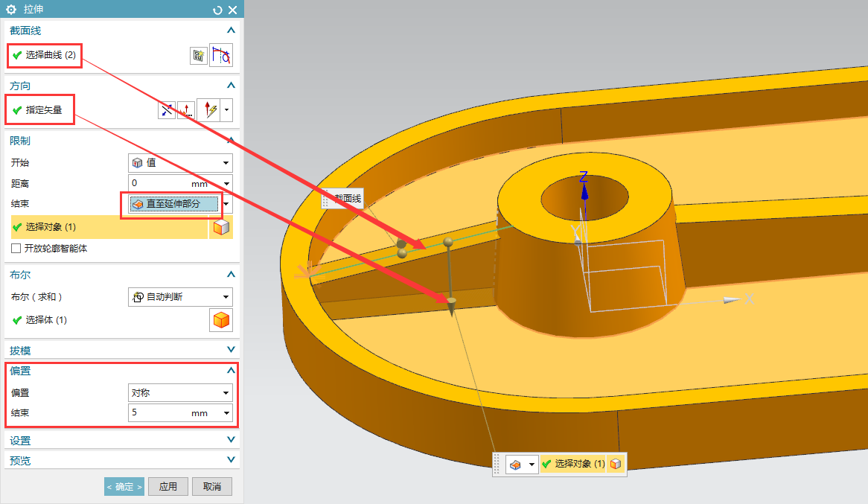Image resolution: width=868 pixels, height=504 pixels.
Task: Reset the 拉伸 dialog with the refresh icon
Action: pos(217,10)
